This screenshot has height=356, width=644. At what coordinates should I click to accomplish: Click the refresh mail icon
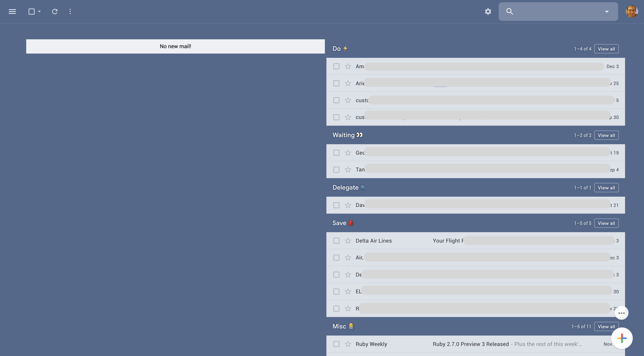[55, 12]
